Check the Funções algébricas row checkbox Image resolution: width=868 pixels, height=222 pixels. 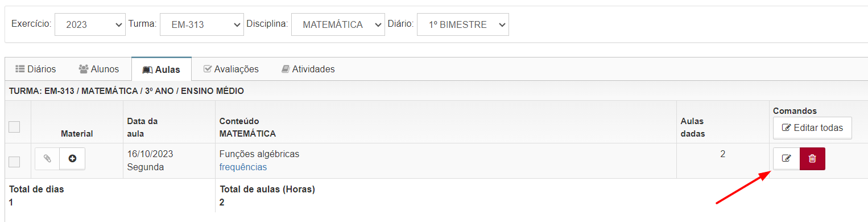coord(14,162)
